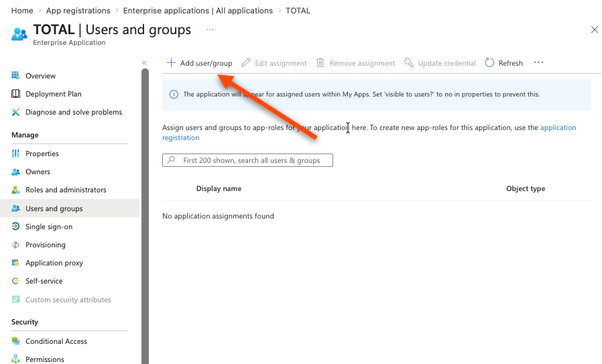Click the pencil icon for Edit assignment

coord(246,62)
